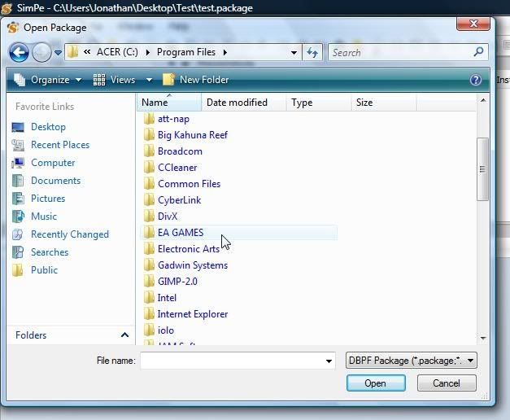Sort by Type column header
The width and height of the screenshot is (510, 420).
point(319,103)
